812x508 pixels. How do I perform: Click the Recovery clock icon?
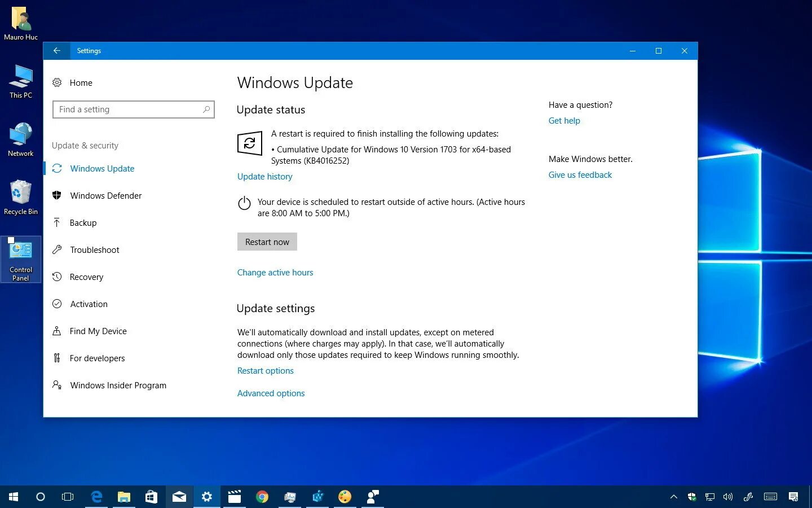57,277
